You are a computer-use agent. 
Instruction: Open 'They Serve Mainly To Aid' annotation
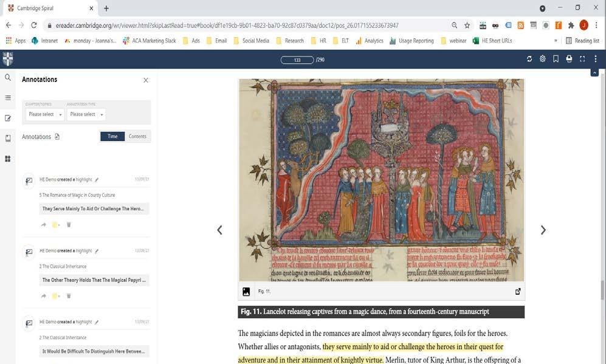[x=94, y=208]
